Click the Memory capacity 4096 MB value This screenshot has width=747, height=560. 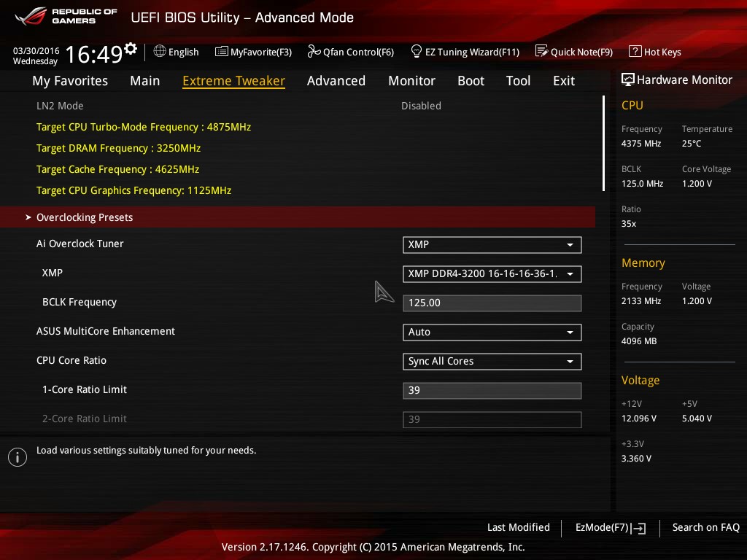pyautogui.click(x=639, y=341)
